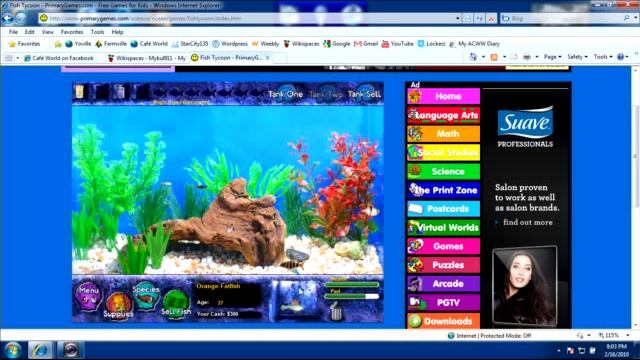Open the View menu
The width and height of the screenshot is (640, 360).
[x=47, y=32]
